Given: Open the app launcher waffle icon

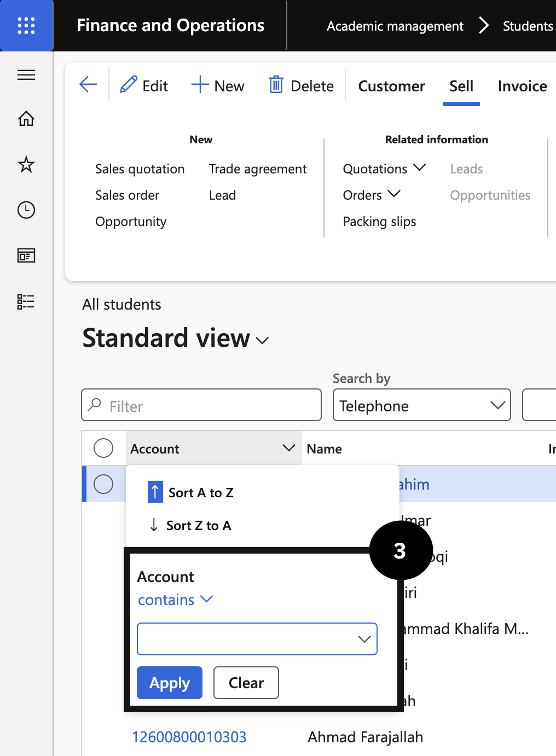Looking at the screenshot, I should click(26, 26).
